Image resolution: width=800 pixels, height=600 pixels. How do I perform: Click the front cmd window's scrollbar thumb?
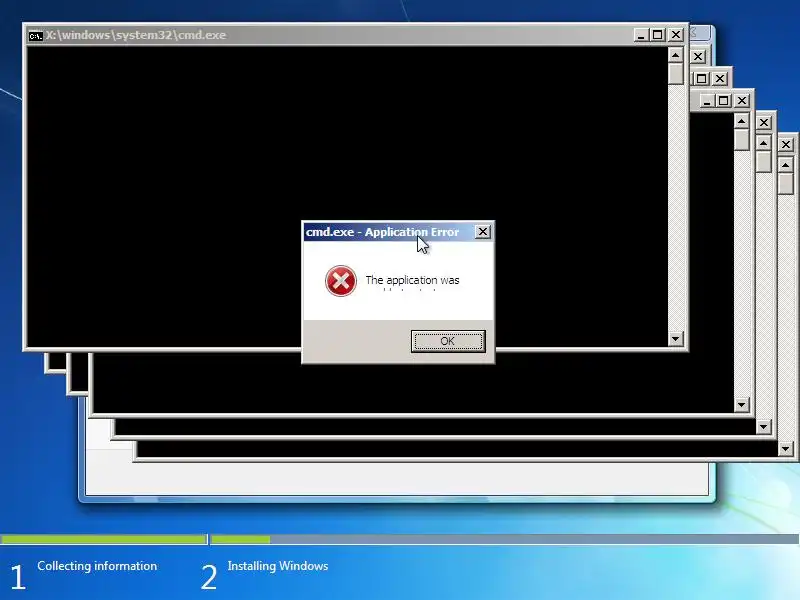[676, 73]
